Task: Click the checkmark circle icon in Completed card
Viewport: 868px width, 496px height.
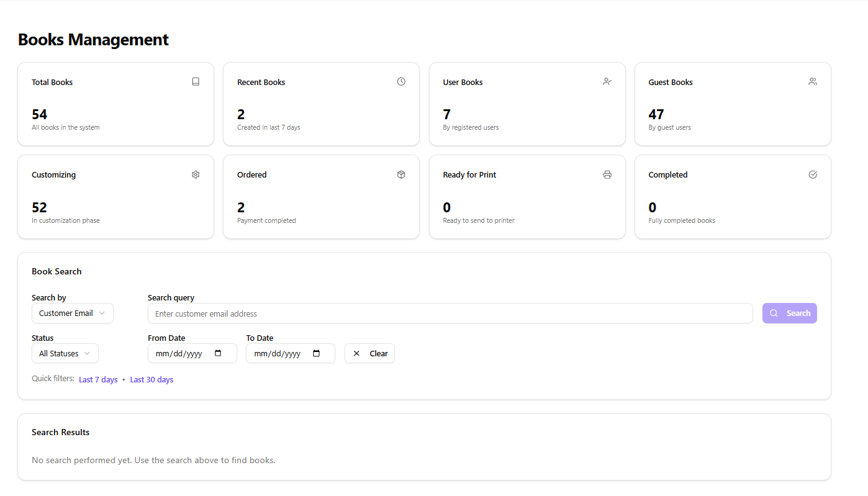Action: point(813,174)
